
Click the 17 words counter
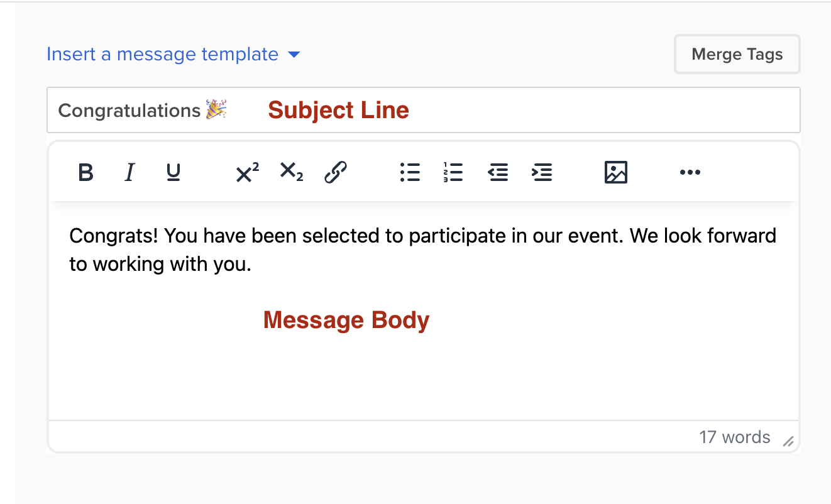734,437
